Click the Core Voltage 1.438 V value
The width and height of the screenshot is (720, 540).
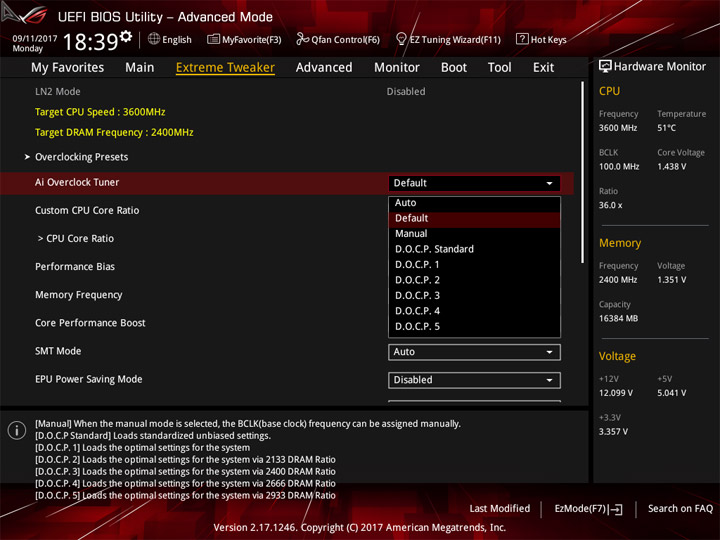[672, 167]
